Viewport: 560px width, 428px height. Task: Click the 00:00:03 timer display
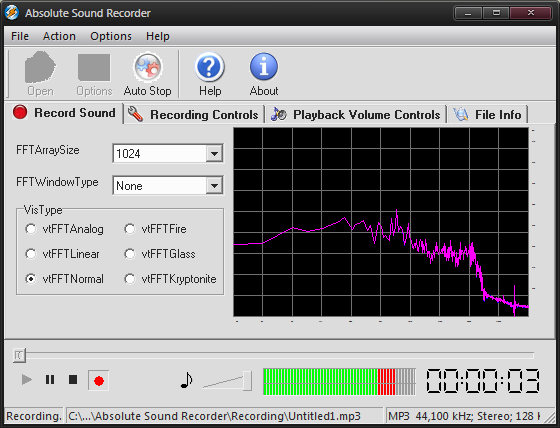[x=483, y=381]
